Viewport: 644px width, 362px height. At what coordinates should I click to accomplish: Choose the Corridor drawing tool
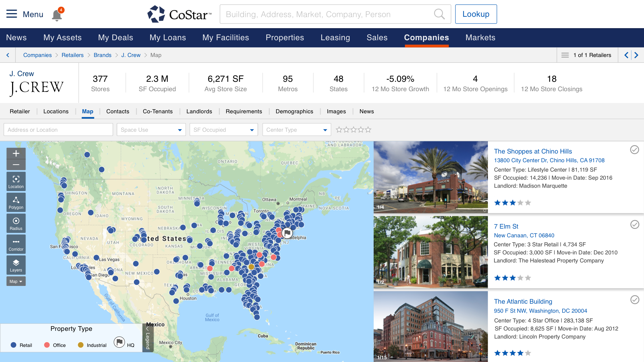(x=16, y=244)
